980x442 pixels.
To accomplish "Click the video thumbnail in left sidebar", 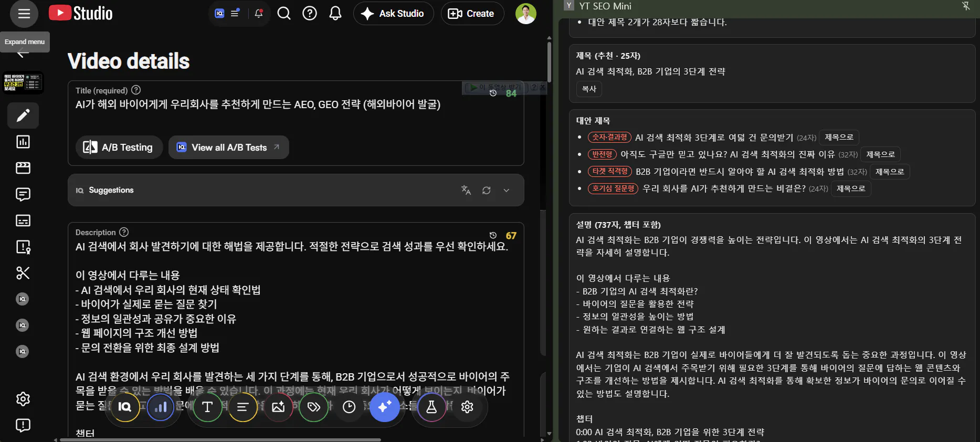I will 23,82.
